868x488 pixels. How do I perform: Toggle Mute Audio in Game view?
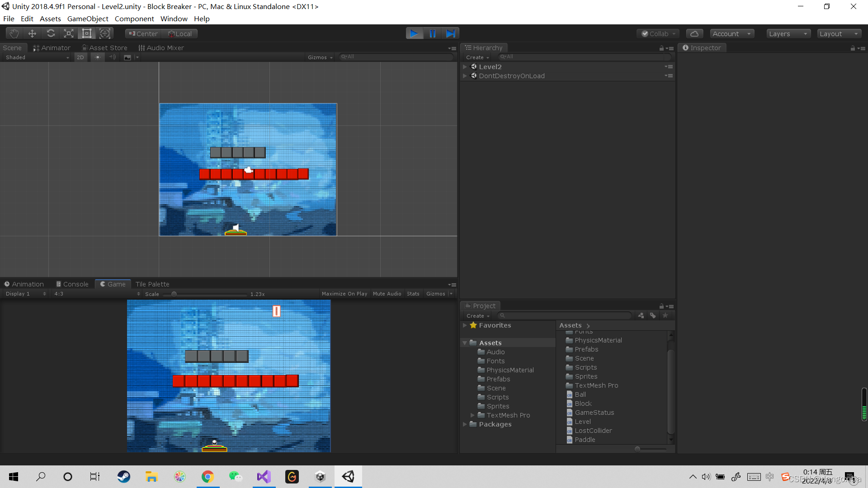point(387,294)
